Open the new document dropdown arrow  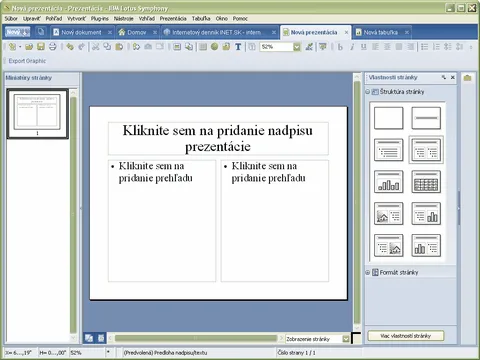20,47
